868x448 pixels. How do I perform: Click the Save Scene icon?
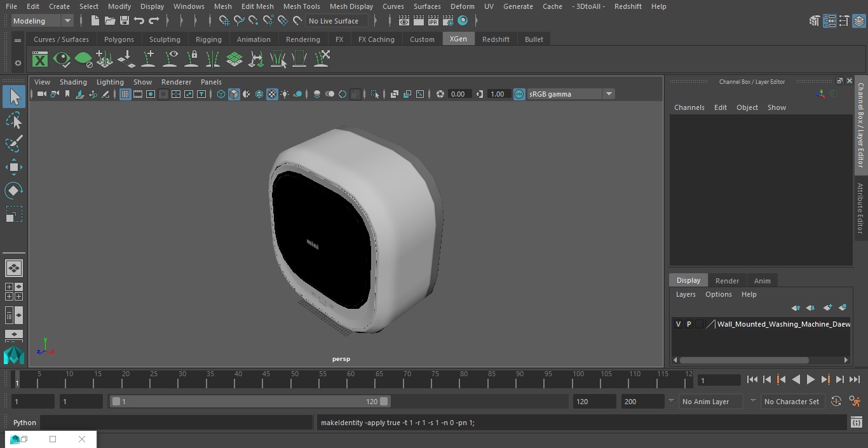click(x=125, y=21)
